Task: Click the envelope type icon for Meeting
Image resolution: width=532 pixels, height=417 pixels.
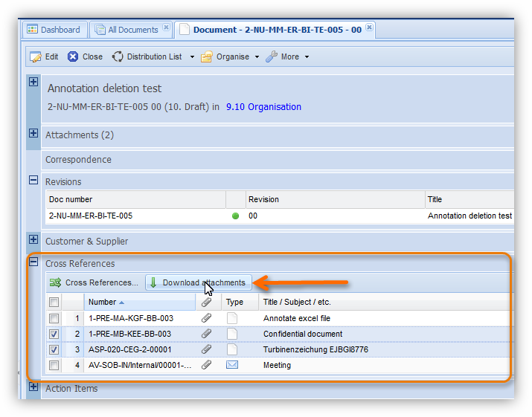Action: tap(232, 365)
